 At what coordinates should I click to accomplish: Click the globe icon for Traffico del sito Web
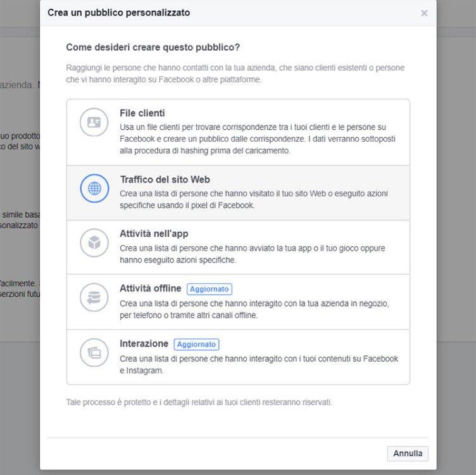pyautogui.click(x=94, y=188)
